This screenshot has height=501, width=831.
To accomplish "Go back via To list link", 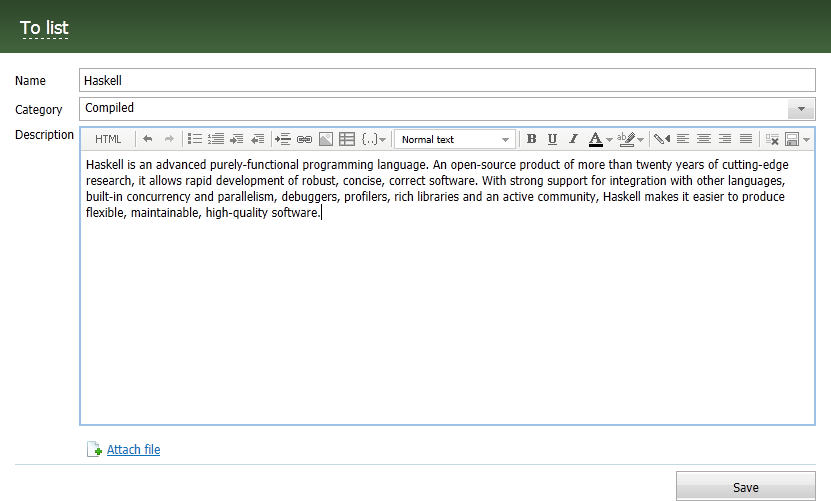I will coord(45,28).
